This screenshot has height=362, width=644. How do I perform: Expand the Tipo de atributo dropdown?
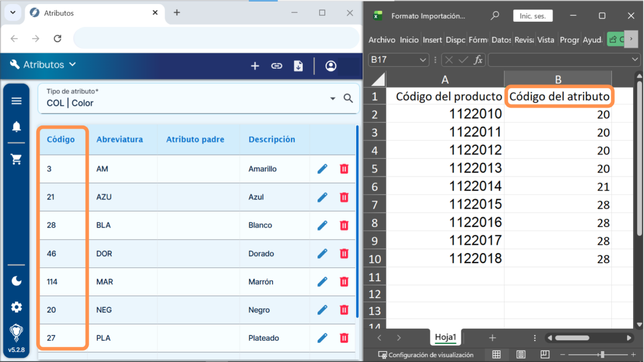(332, 99)
